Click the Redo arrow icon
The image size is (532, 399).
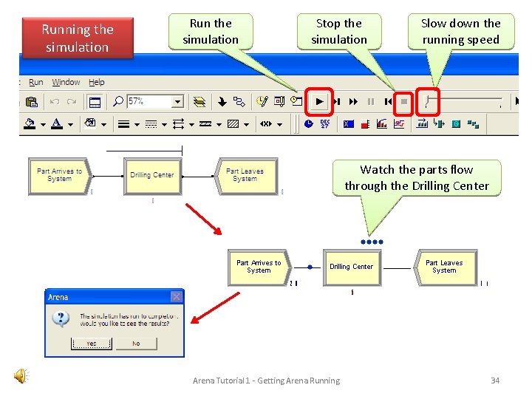[x=71, y=101]
